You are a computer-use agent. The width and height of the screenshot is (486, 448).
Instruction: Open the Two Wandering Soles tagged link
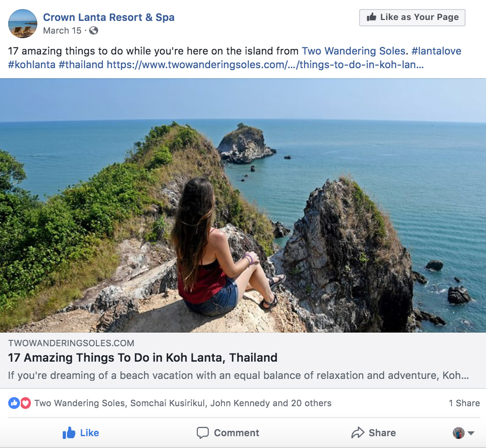tap(354, 51)
